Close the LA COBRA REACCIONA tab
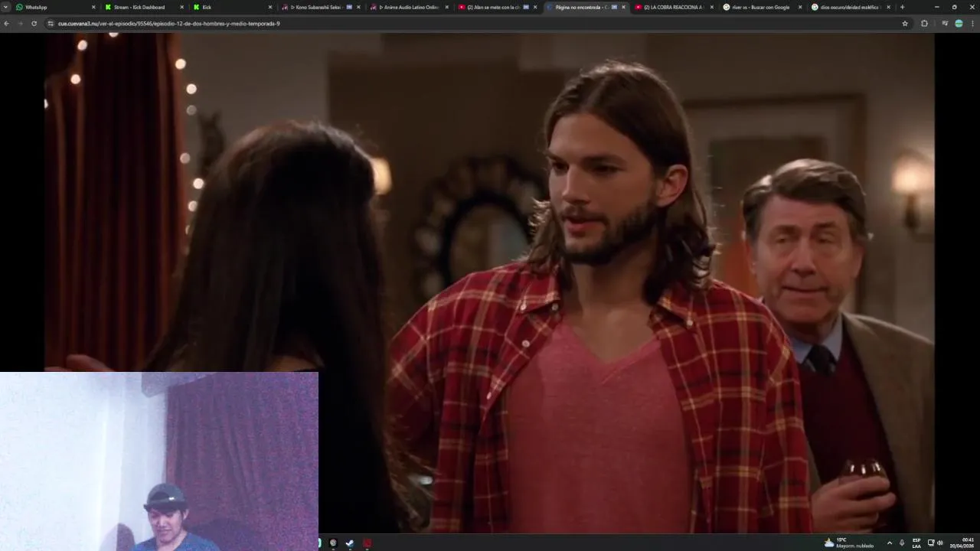The width and height of the screenshot is (980, 551). (711, 7)
